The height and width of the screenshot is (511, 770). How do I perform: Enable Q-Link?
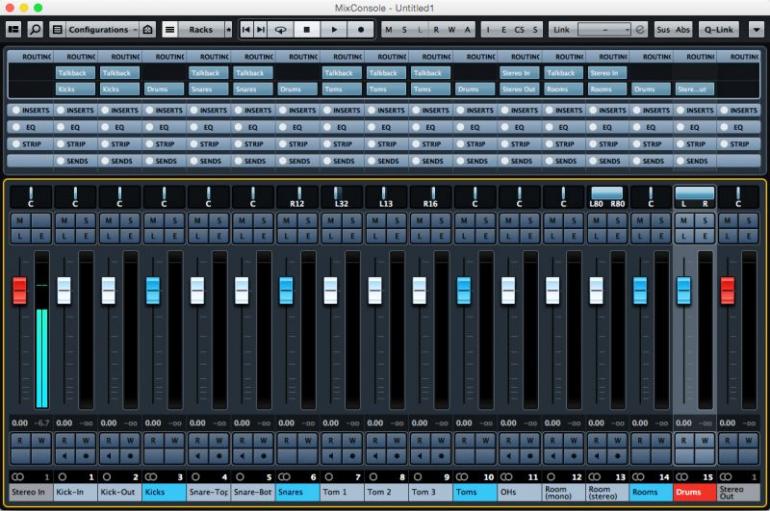point(718,29)
